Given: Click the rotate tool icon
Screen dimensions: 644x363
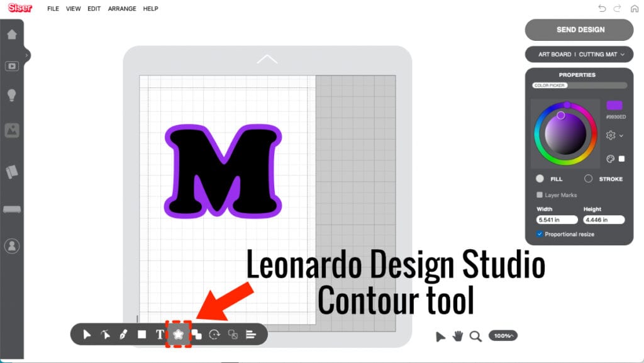Looking at the screenshot, I should coord(214,335).
